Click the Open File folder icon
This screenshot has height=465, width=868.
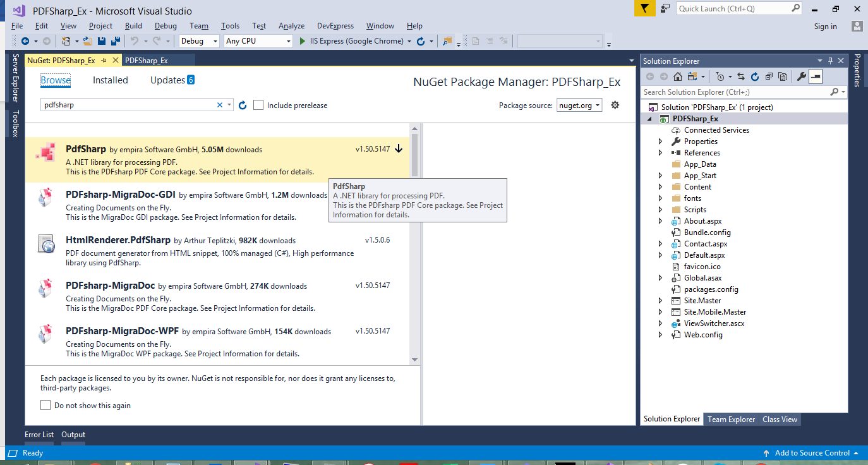click(x=88, y=41)
